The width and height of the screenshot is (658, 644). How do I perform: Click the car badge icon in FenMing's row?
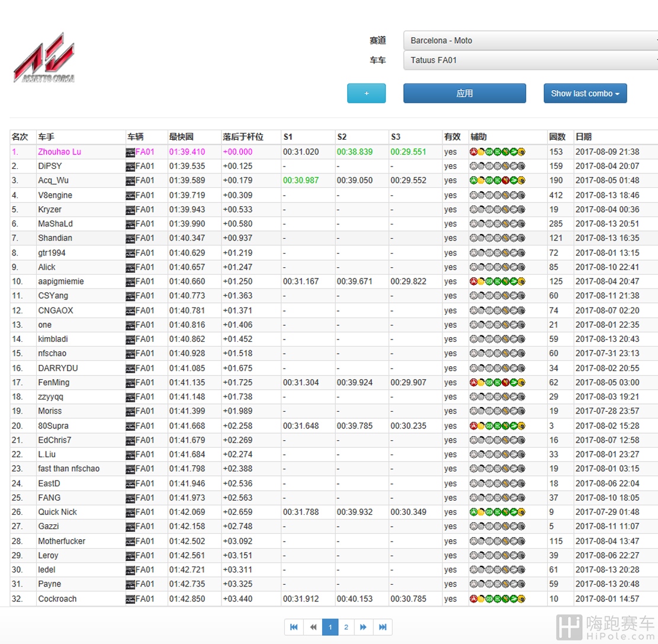(x=130, y=383)
